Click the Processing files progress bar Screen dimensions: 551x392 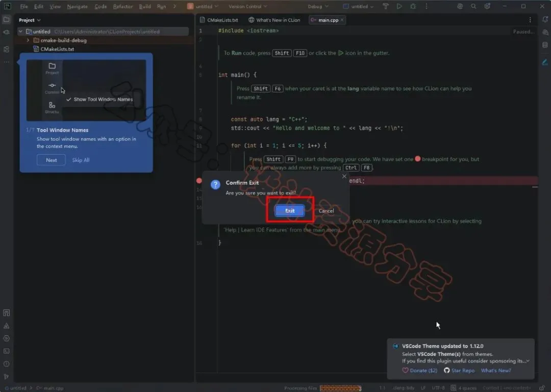pyautogui.click(x=340, y=388)
